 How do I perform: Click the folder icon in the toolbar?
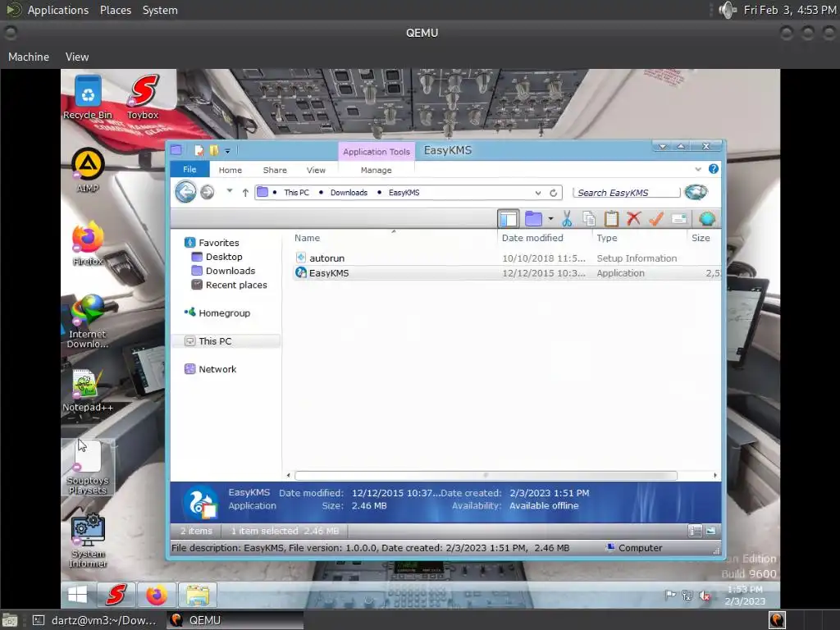[533, 218]
